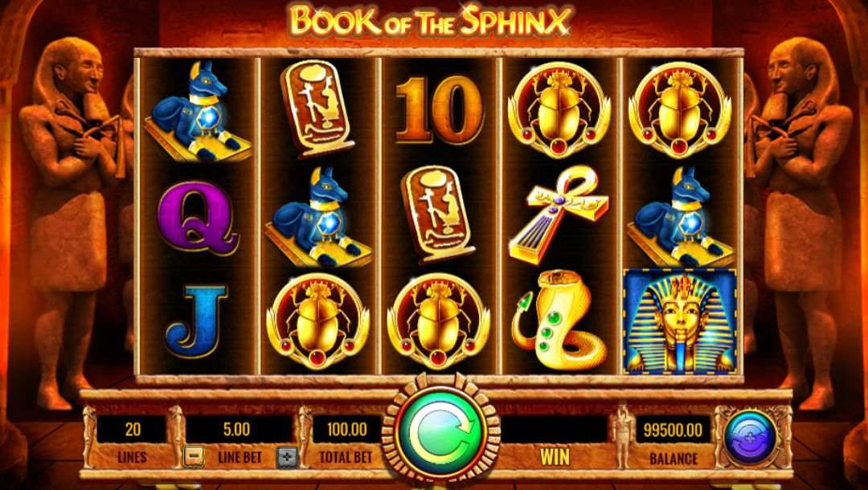Click the pharaoh mask symbol
The width and height of the screenshot is (868, 490).
(x=681, y=321)
